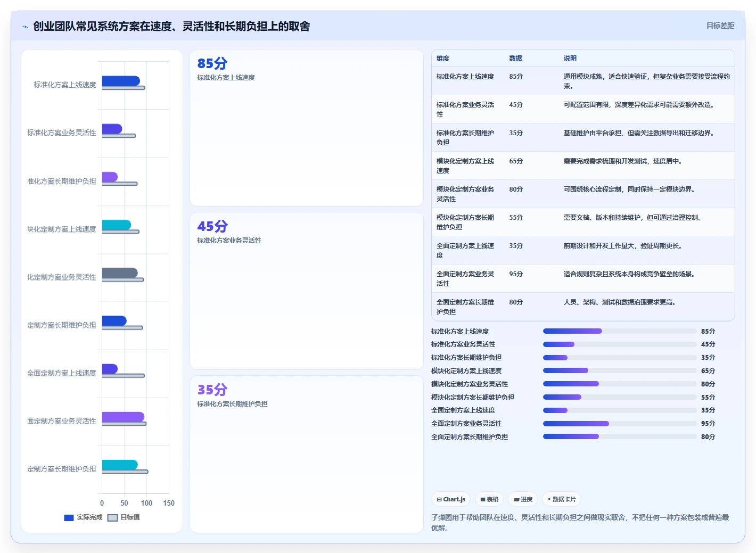
Task: Click the progress bar beside 标准化方案业务灵活性 in the progress list
Action: pos(620,344)
